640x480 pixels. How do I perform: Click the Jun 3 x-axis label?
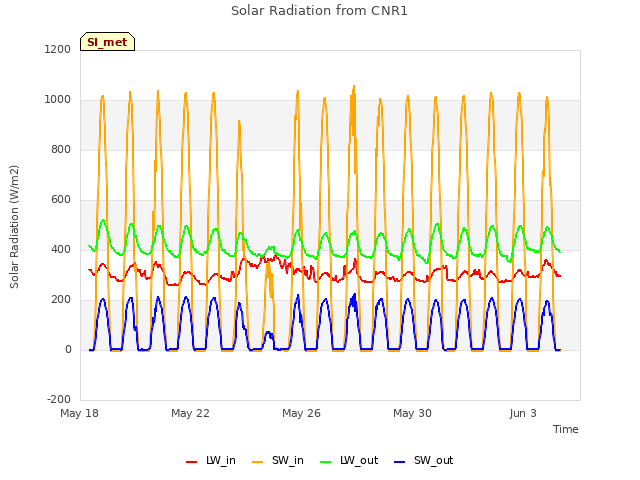click(x=523, y=413)
